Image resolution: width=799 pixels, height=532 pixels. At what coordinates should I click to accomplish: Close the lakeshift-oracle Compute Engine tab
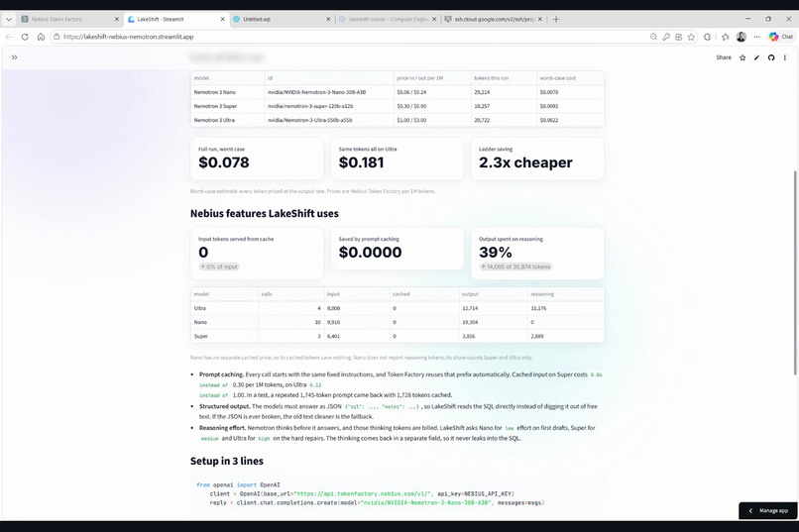coord(434,20)
